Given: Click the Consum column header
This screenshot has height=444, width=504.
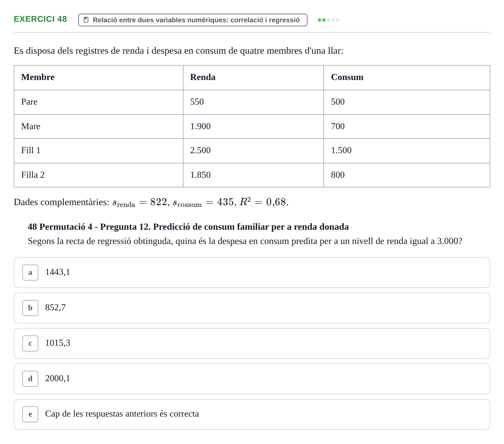Looking at the screenshot, I should point(347,77).
